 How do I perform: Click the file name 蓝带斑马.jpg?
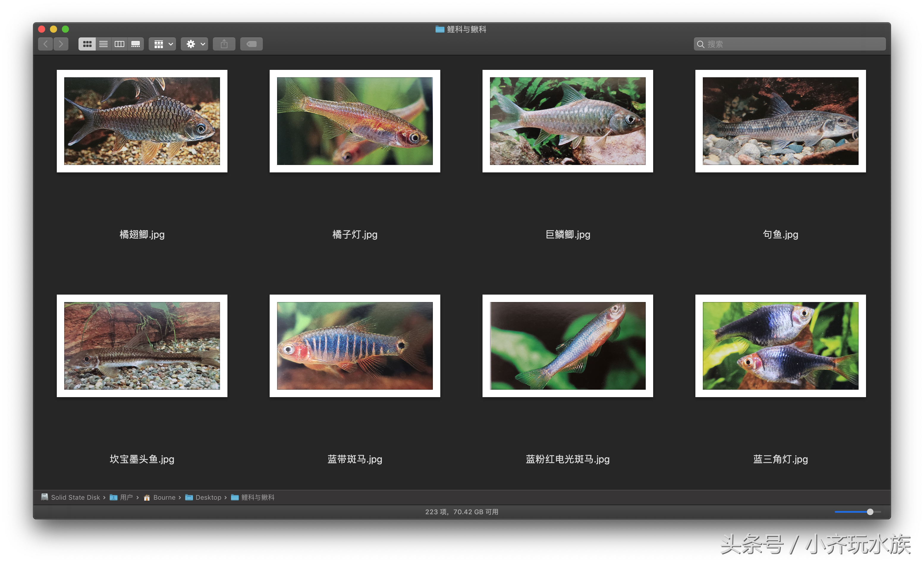[355, 459]
